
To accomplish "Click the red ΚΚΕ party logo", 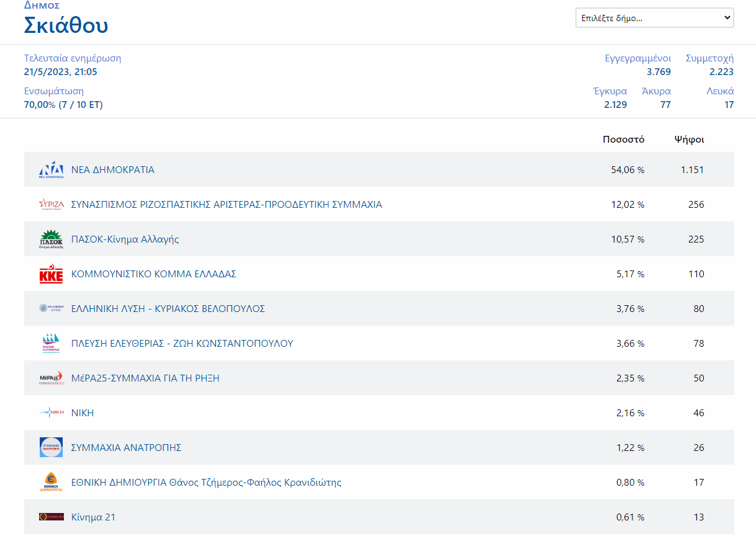I will [51, 274].
